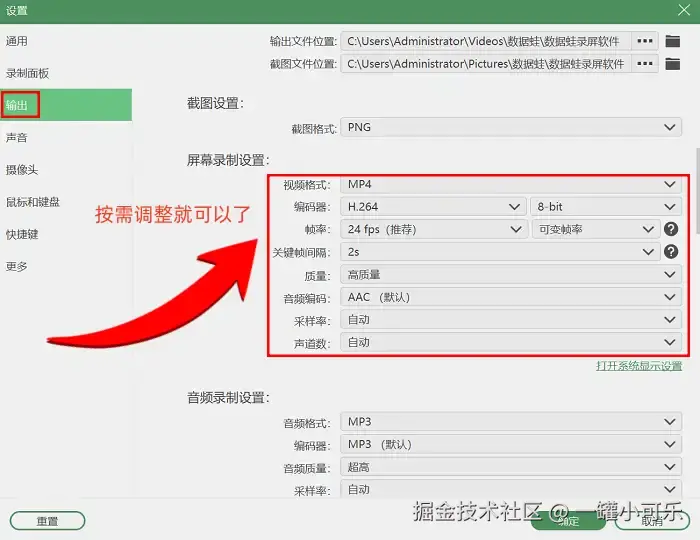Click the 取消 cancel button

tap(652, 521)
